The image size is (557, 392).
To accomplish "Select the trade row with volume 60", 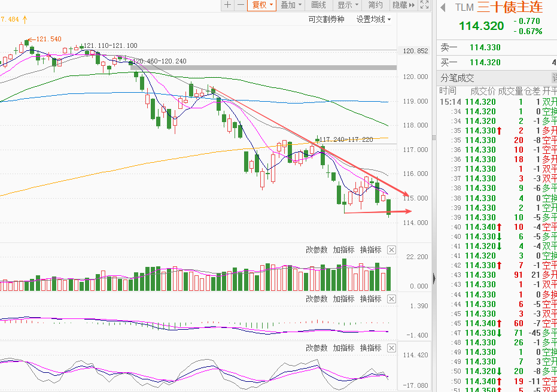I will (x=497, y=323).
